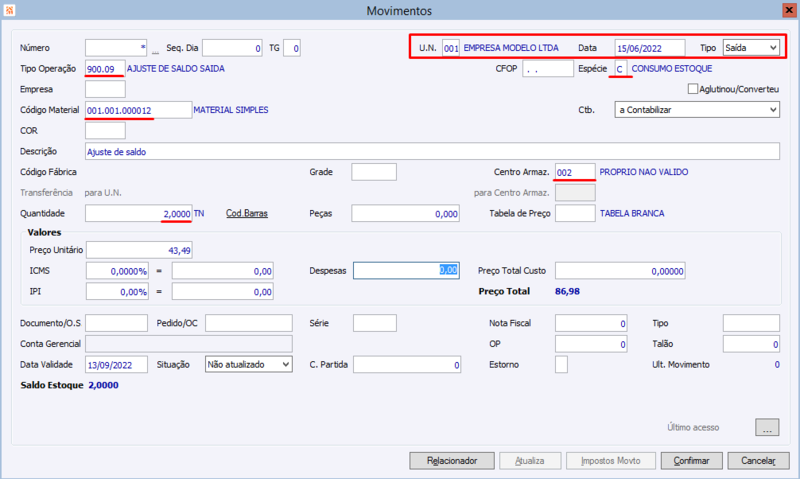Click the application icon in the title bar

[x=9, y=10]
